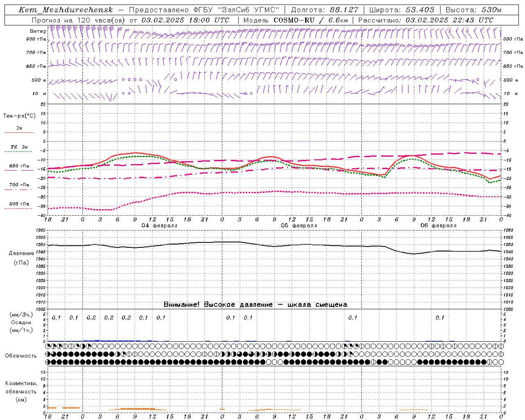Image resolution: width=525 pixels, height=420 pixels.
Task: Click the Облачность row label
Action: tap(21, 356)
